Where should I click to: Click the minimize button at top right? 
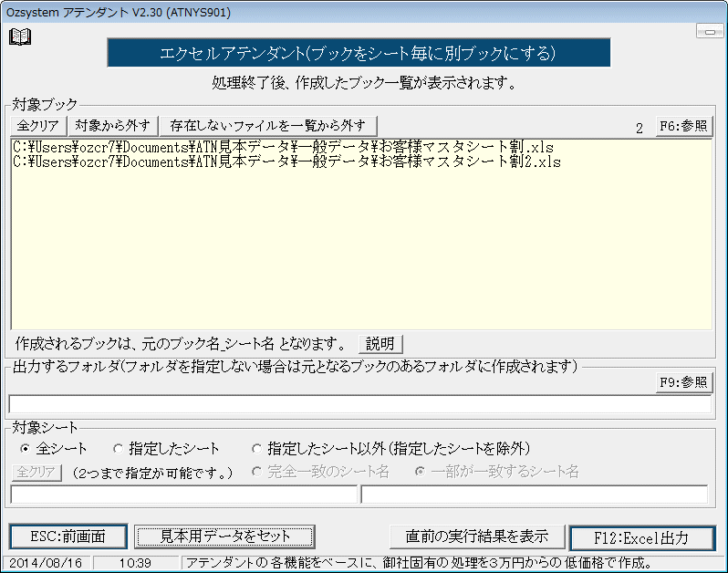click(x=710, y=32)
